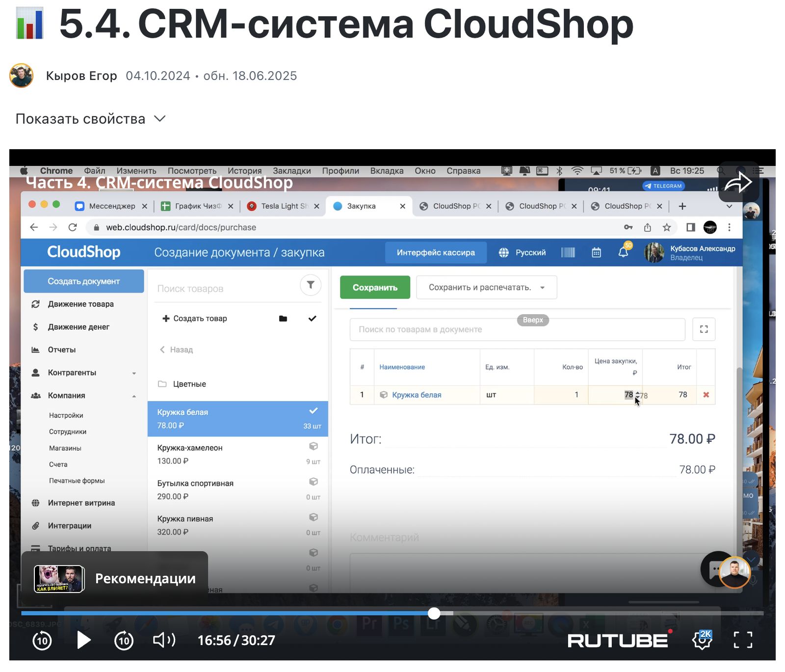This screenshot has height=672, width=785.
Task: Open a new browser tab with plus
Action: click(x=682, y=206)
